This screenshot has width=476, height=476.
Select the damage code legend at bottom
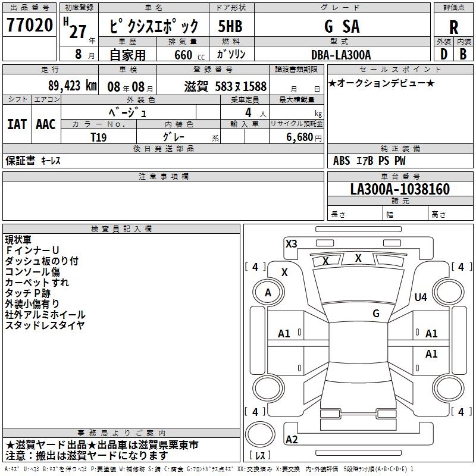tap(209, 469)
